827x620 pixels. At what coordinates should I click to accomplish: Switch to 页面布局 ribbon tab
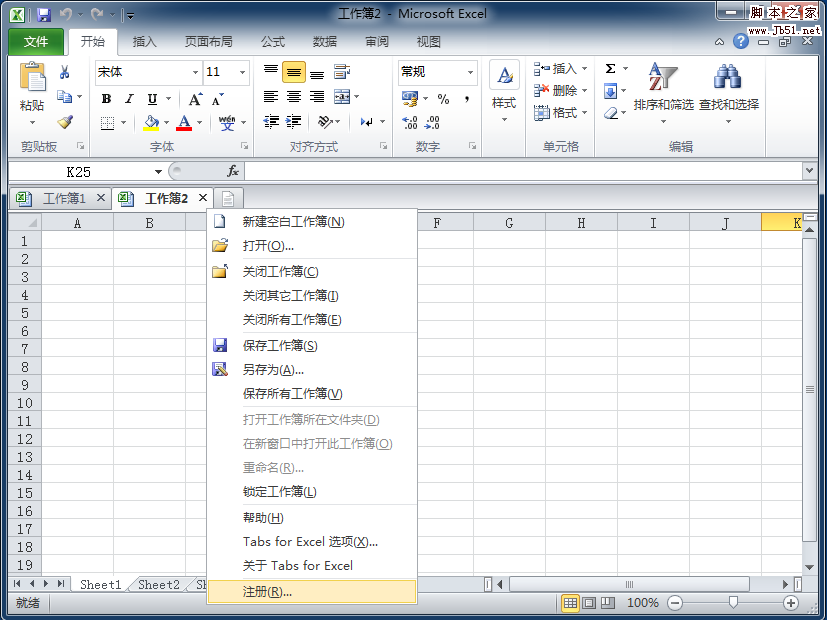pyautogui.click(x=208, y=42)
